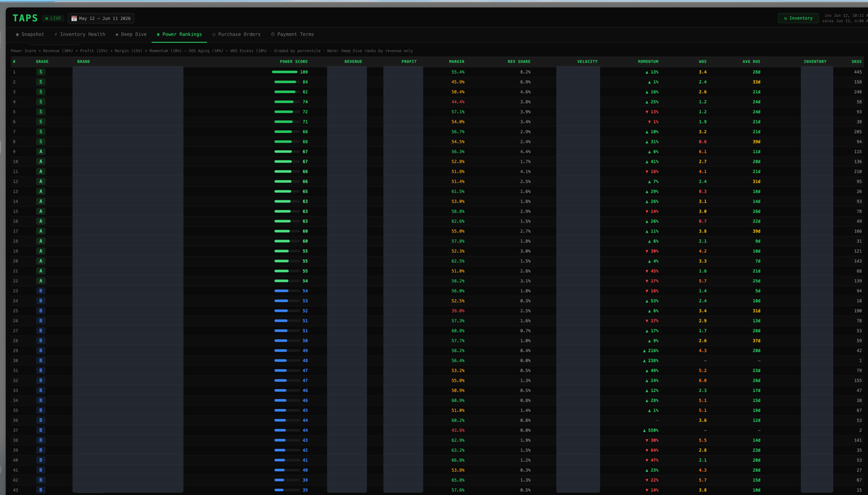Sort by the REV SHARE column header
Screen dimensions: 868x495
click(519, 62)
